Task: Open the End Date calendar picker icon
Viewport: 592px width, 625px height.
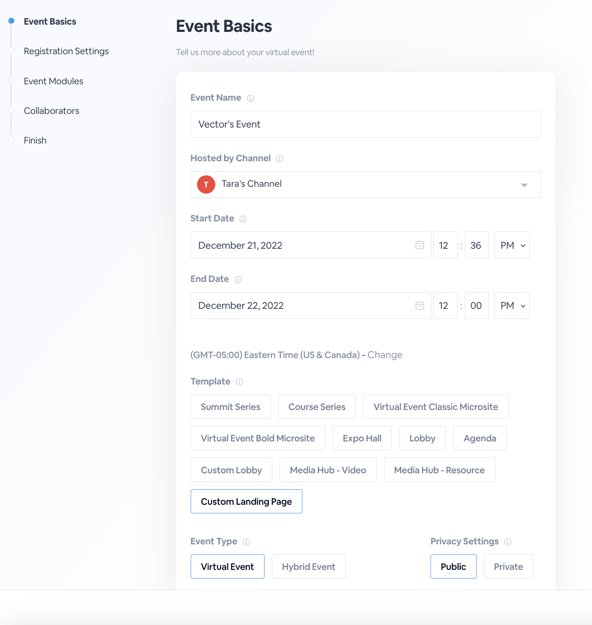Action: point(419,305)
